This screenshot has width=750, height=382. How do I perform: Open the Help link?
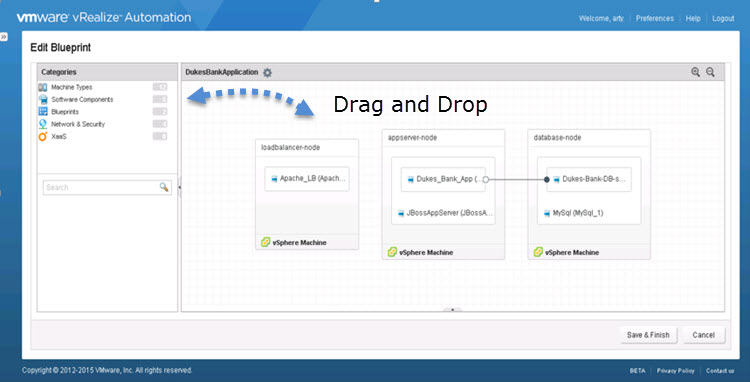click(x=693, y=19)
